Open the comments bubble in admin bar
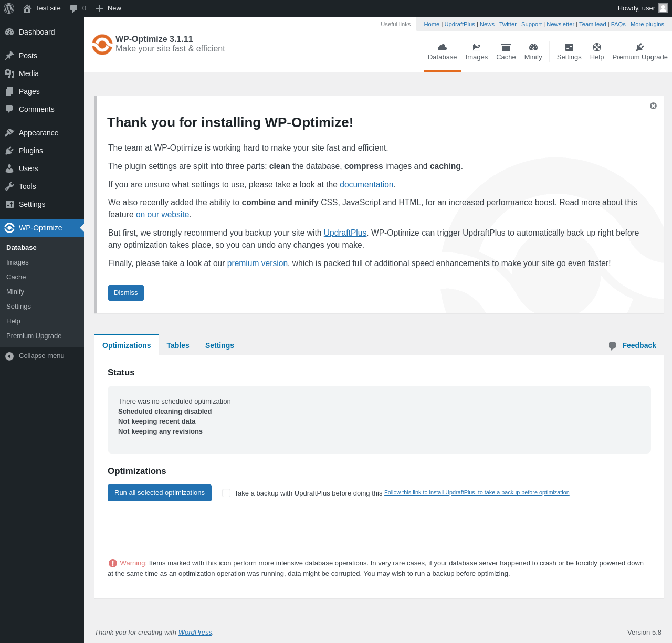 point(74,8)
